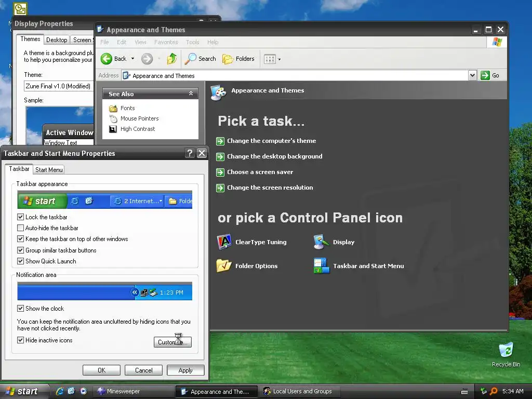Click the keyboard icon in the taskbar
The width and height of the screenshot is (532, 399).
tap(464, 392)
